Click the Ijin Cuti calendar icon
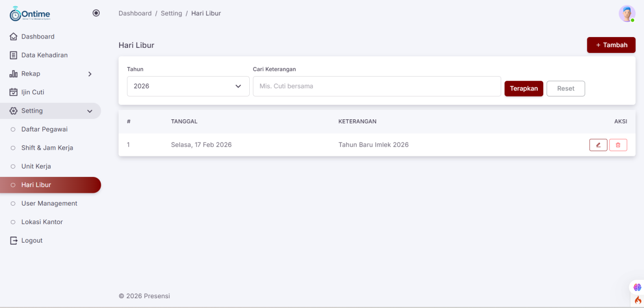Screen dimensions: 644x308 [x=14, y=93]
